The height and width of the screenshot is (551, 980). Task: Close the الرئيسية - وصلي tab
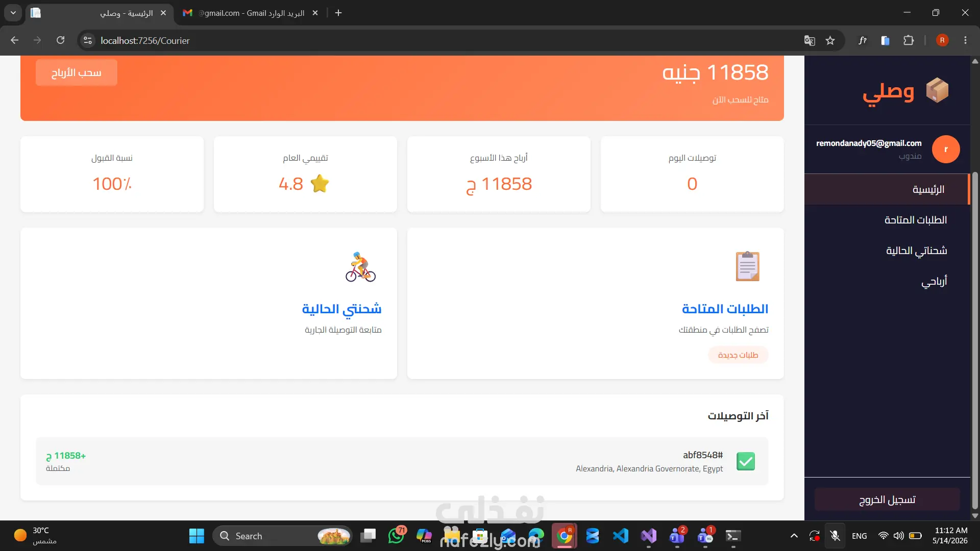(x=163, y=13)
